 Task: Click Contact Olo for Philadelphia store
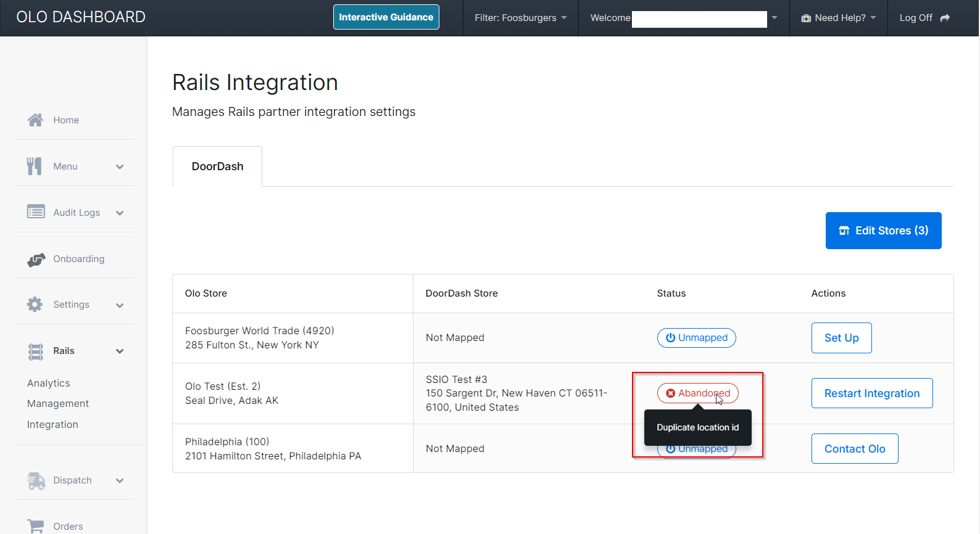855,449
